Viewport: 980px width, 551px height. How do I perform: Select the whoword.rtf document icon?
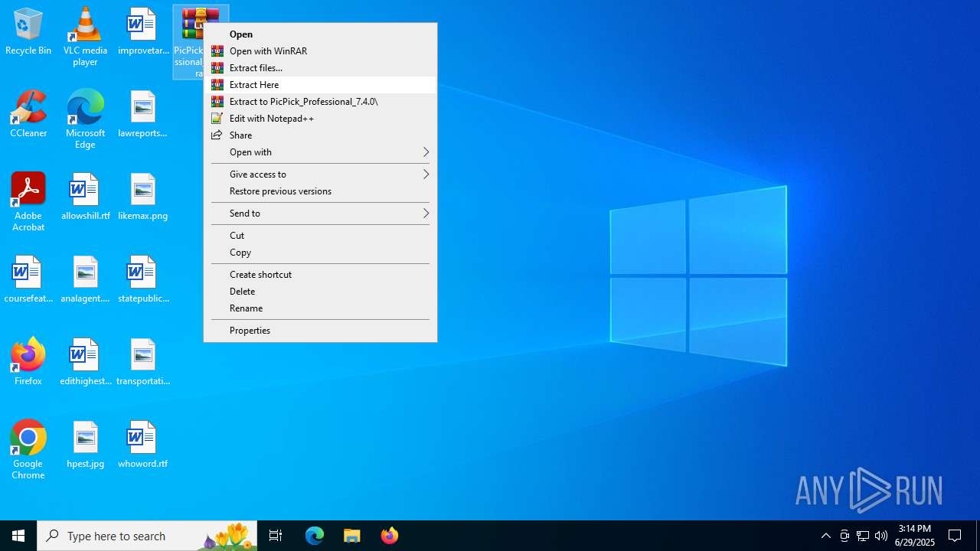[x=142, y=445]
